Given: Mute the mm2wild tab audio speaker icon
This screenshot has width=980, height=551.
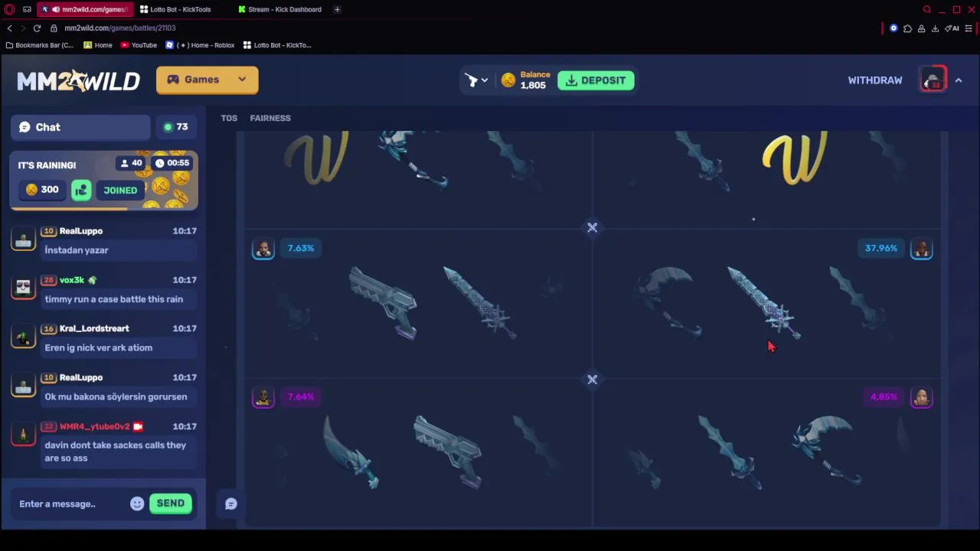Looking at the screenshot, I should [56, 9].
